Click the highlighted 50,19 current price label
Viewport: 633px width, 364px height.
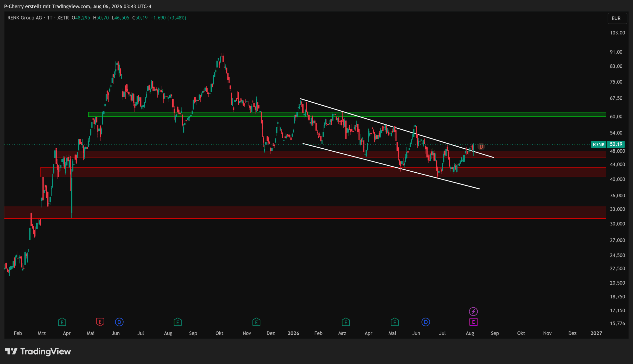pos(616,144)
